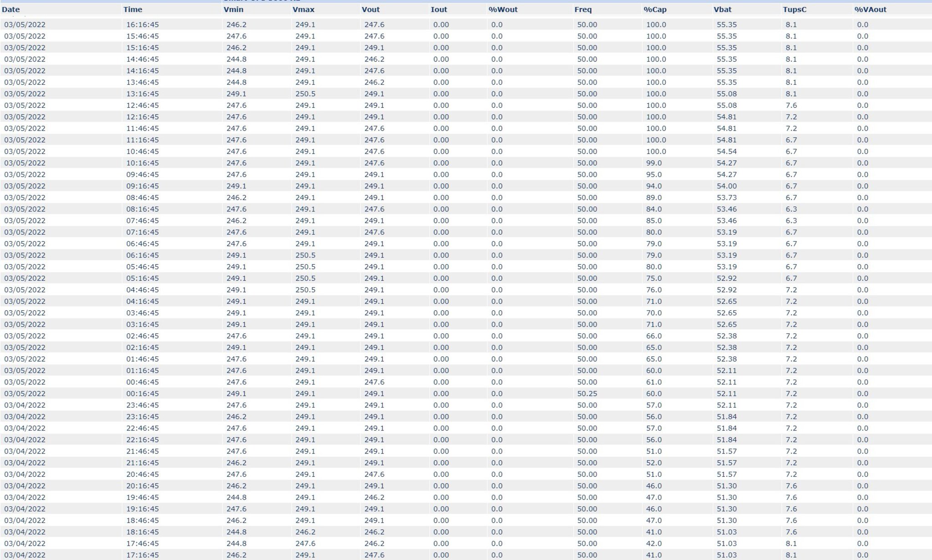Click the time cell 13:16:45
The width and height of the screenshot is (932, 560).
143,94
